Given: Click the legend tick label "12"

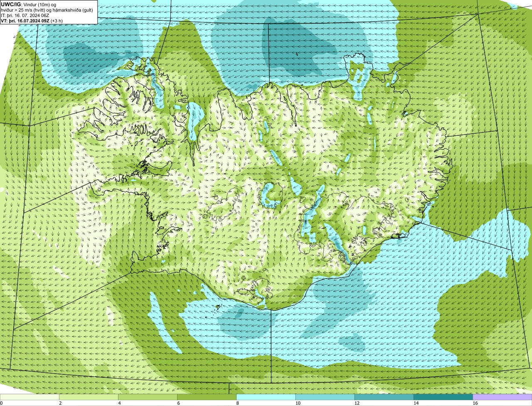Looking at the screenshot, I should 357,403.
